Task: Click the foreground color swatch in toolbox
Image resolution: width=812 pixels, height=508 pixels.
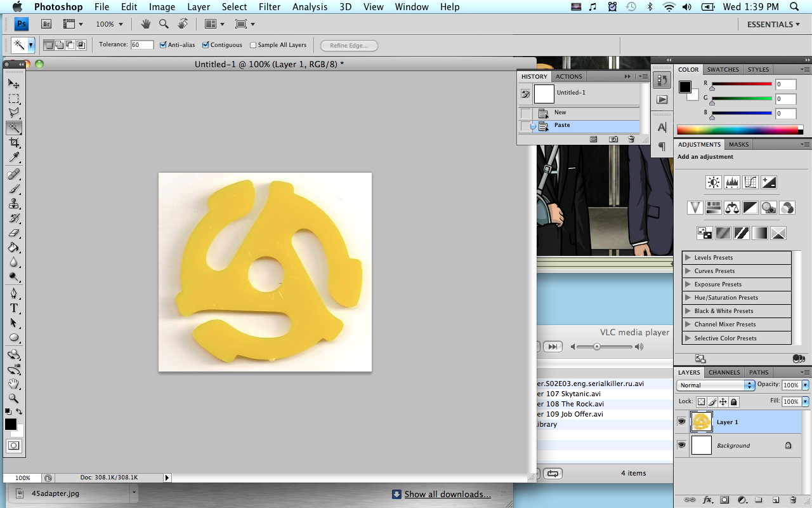Action: (11, 424)
